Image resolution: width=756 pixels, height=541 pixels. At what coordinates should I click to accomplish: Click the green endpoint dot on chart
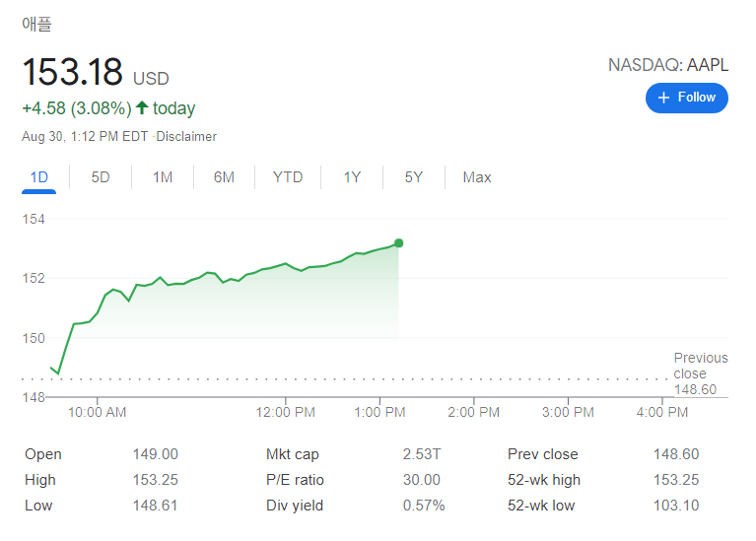click(x=398, y=242)
